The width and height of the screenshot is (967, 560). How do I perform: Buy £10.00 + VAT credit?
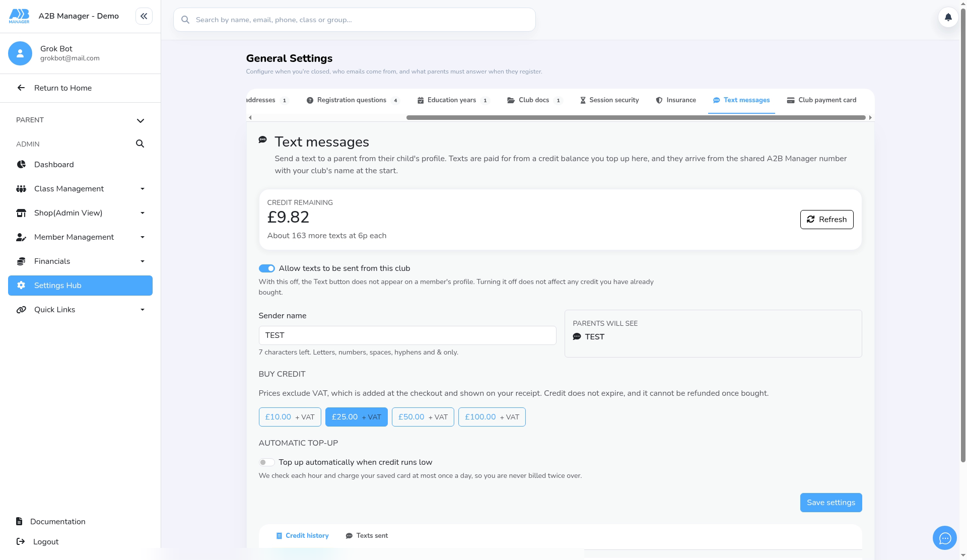point(290,417)
